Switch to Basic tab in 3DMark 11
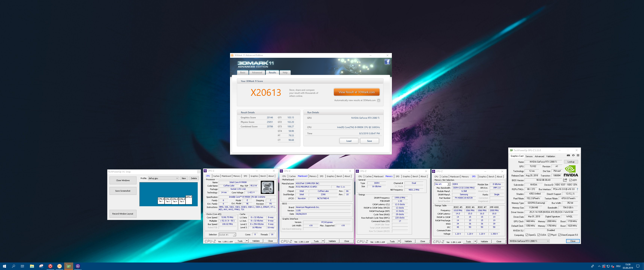Viewport: 644px width, 270px height. 242,73
